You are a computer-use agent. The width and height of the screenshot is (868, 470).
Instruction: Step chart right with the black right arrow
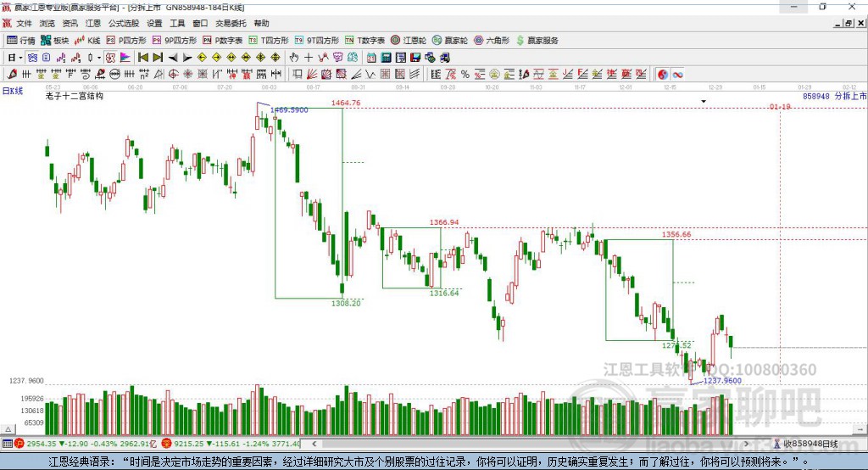187,58
